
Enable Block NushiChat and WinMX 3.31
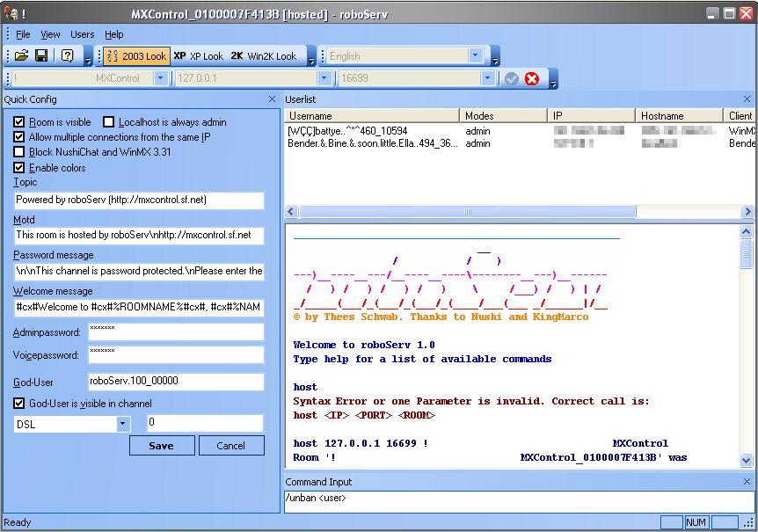18,152
